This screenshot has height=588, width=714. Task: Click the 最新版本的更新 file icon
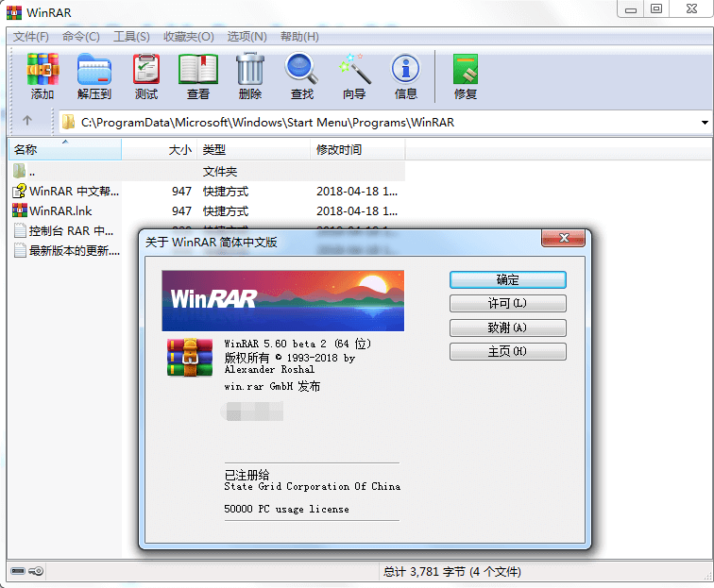[20, 250]
